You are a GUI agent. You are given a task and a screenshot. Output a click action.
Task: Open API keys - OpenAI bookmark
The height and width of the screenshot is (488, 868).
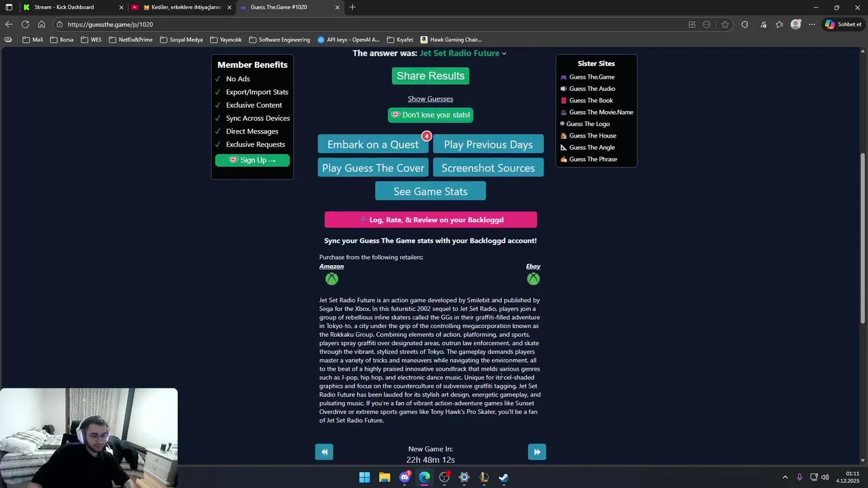point(349,40)
